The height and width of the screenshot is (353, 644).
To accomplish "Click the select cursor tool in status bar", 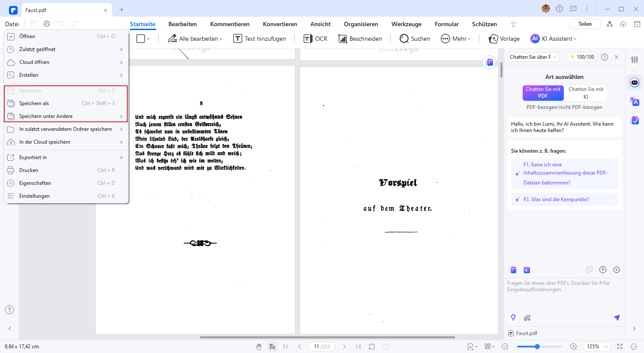I will click(272, 347).
